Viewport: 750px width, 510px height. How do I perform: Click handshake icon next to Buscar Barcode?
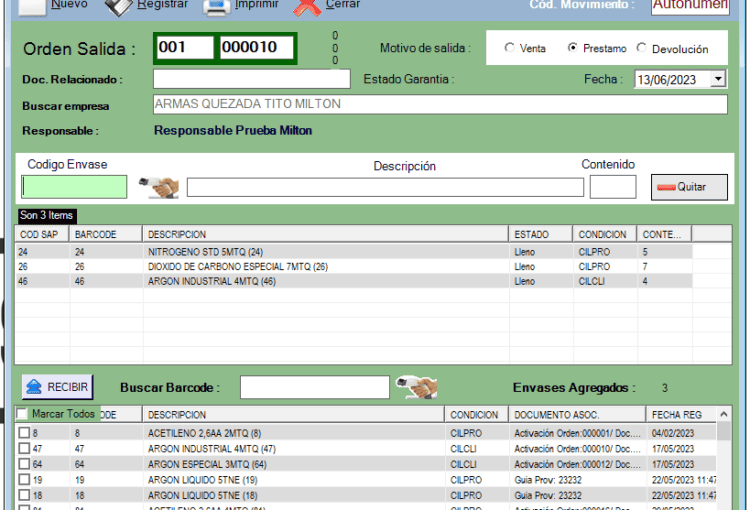point(416,387)
